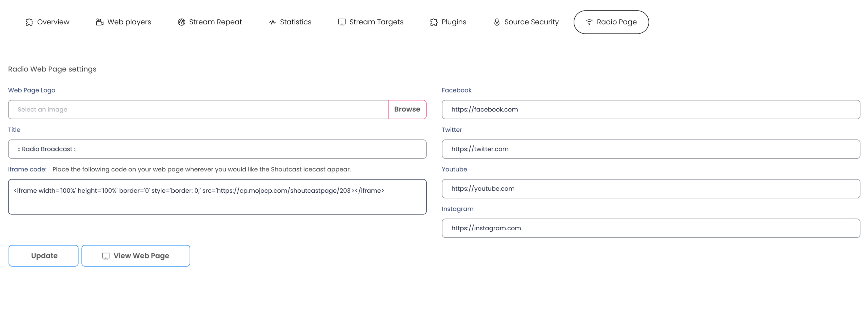Edit the Instagram URL field
Viewport: 868px width, 317px height.
[x=650, y=228]
